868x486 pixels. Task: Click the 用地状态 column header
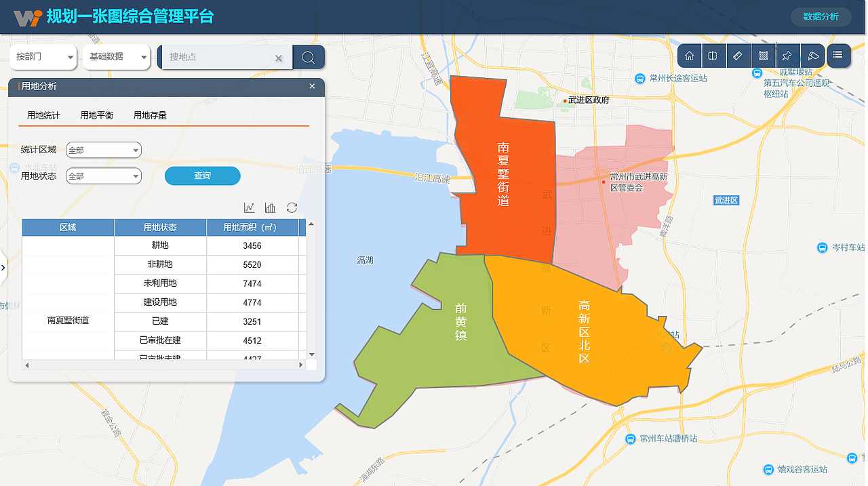click(160, 227)
